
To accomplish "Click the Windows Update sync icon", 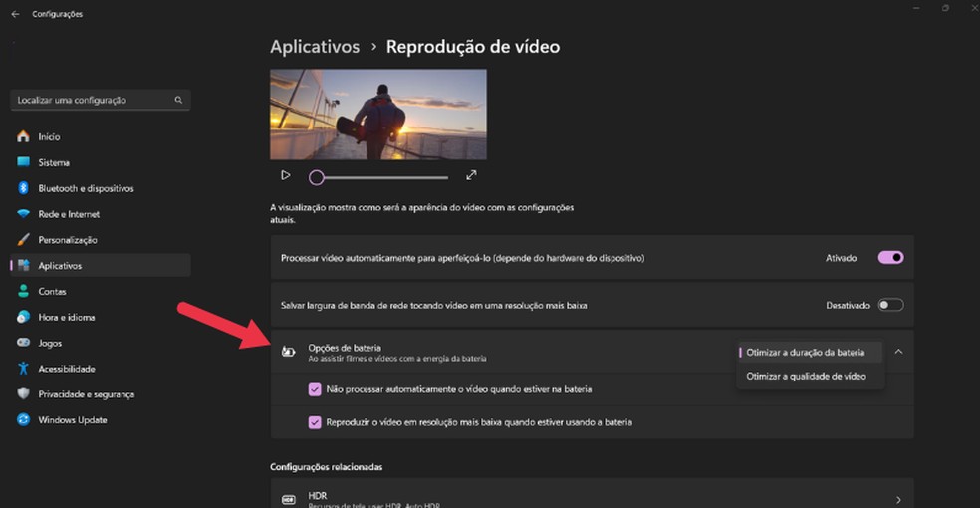I will pyautogui.click(x=24, y=419).
